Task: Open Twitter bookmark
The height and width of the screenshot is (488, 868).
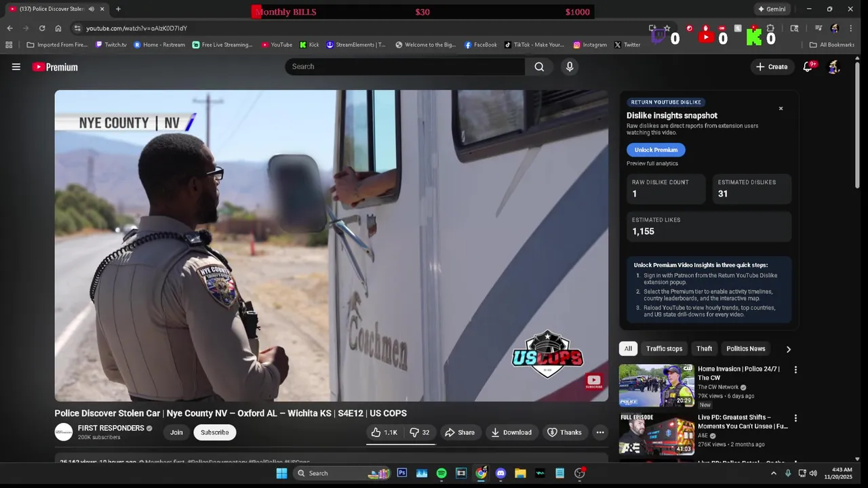Action: (627, 45)
